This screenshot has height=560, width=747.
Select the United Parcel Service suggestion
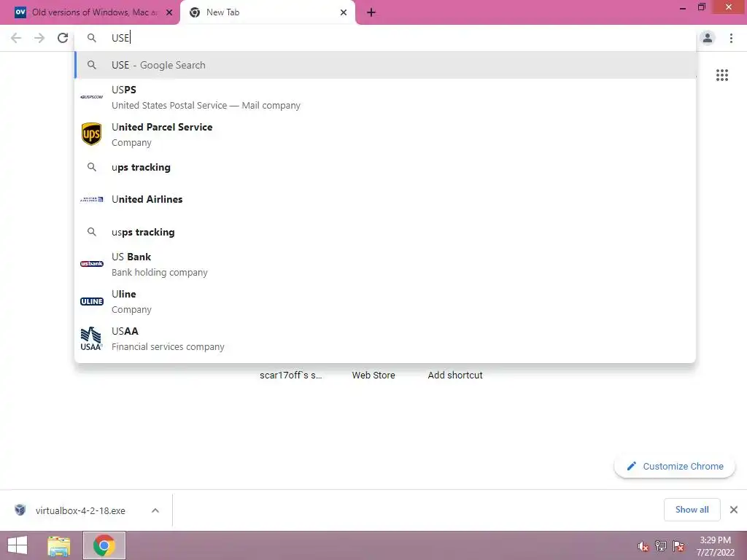coord(385,134)
